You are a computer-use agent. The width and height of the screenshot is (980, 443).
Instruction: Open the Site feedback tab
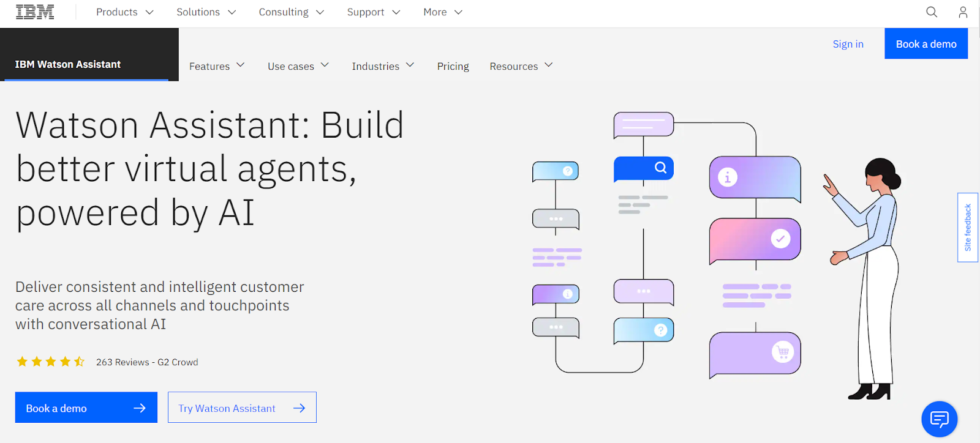point(968,228)
